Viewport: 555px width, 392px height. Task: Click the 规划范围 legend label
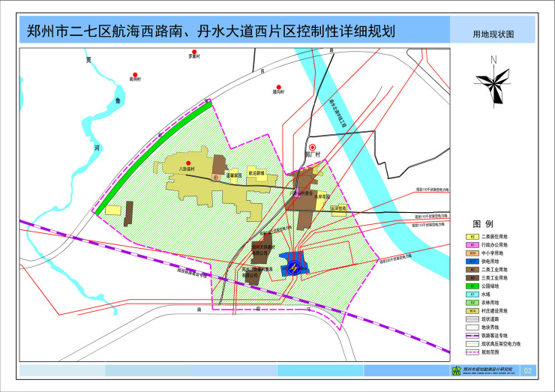point(490,352)
